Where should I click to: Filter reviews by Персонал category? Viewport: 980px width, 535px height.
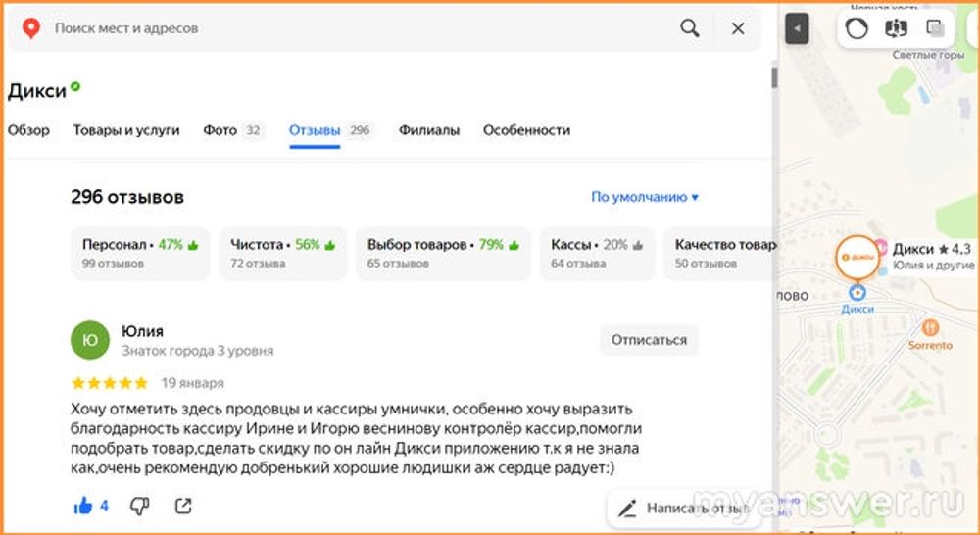click(x=140, y=254)
